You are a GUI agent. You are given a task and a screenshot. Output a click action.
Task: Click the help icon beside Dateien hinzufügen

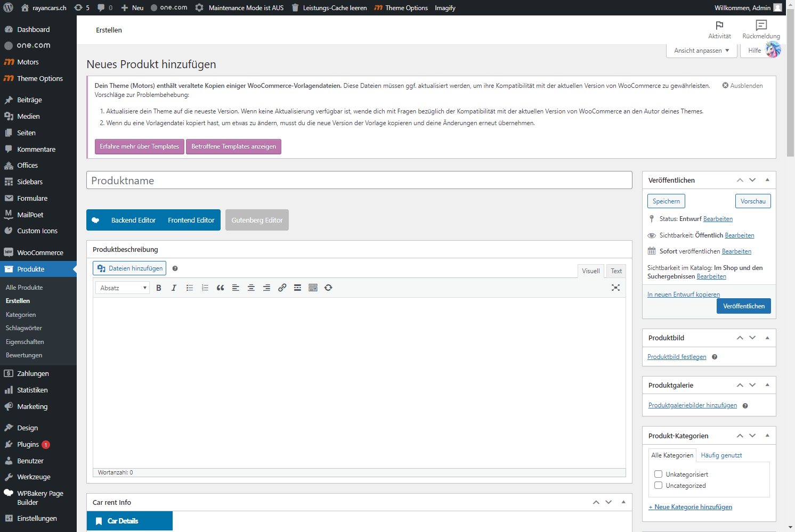(x=175, y=268)
